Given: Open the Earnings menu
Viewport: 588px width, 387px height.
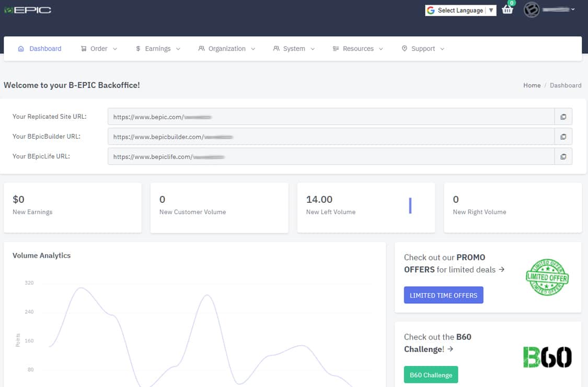Looking at the screenshot, I should 157,49.
